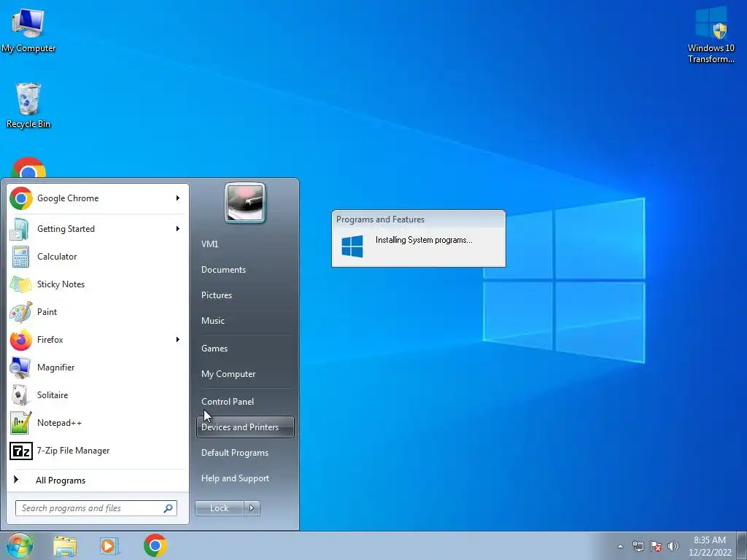
Task: Open Control Panel
Action: pyautogui.click(x=228, y=402)
